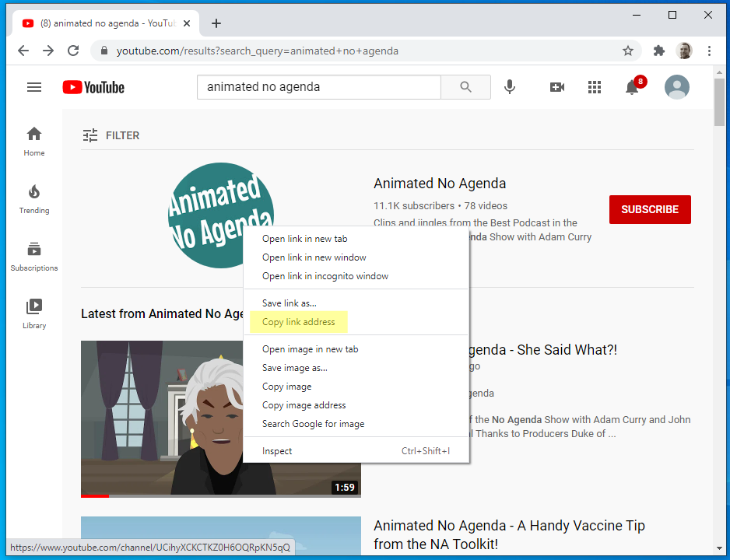The width and height of the screenshot is (730, 560).
Task: Open a new browser tab
Action: click(216, 23)
